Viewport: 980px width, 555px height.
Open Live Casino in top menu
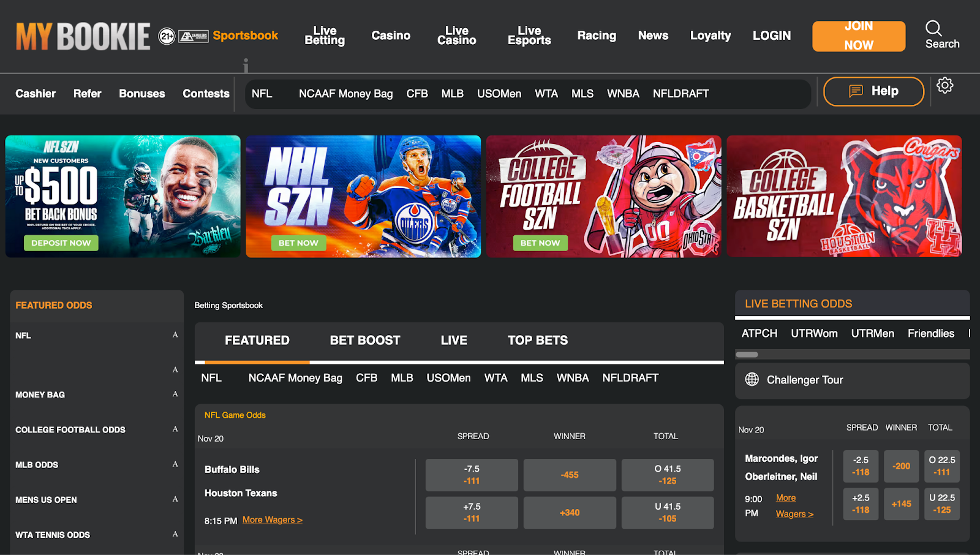coord(457,36)
